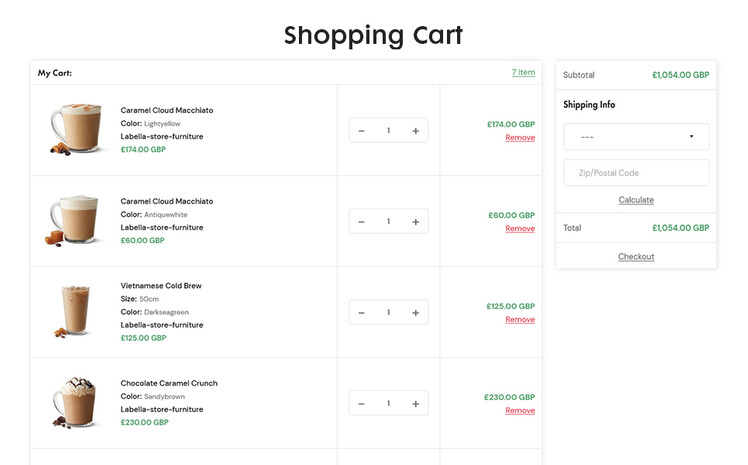Open Caramel Cloud Macchiato Lightyellow product title
The height and width of the screenshot is (465, 748).
coord(167,110)
